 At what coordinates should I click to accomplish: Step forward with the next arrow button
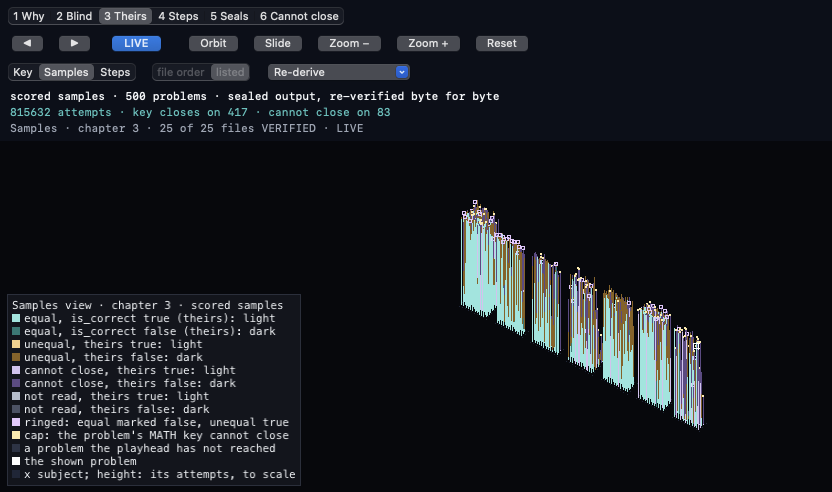[74, 44]
